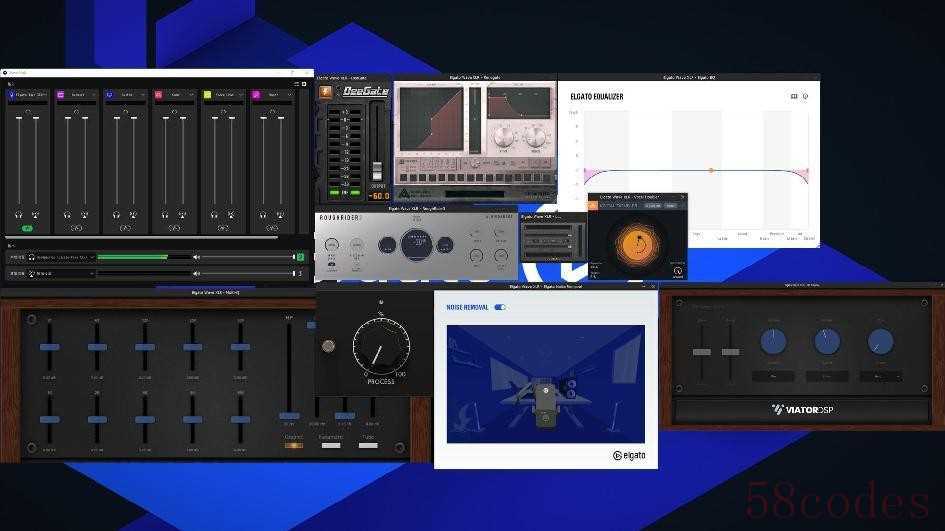This screenshot has width=945, height=531.
Task: Toggle the fader link on the purple channel
Action: pyautogui.click(x=76, y=228)
